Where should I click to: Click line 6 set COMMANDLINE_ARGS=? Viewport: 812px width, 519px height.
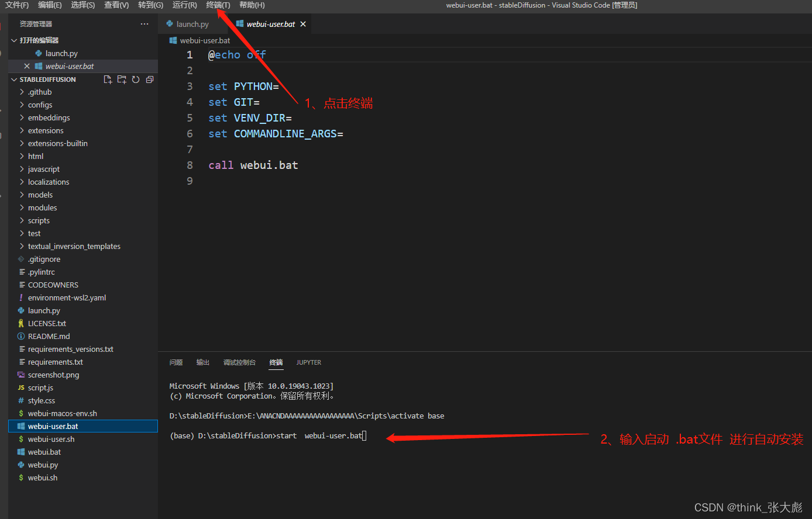click(x=276, y=134)
